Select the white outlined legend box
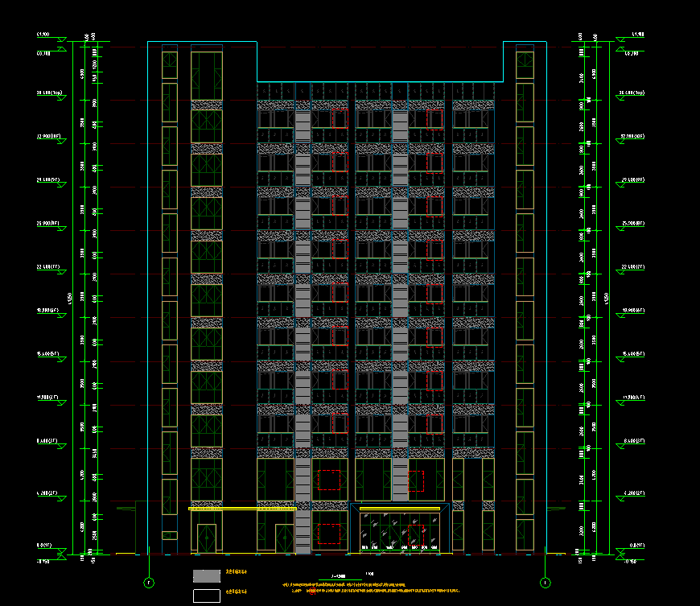The width and height of the screenshot is (700, 606). tap(206, 596)
